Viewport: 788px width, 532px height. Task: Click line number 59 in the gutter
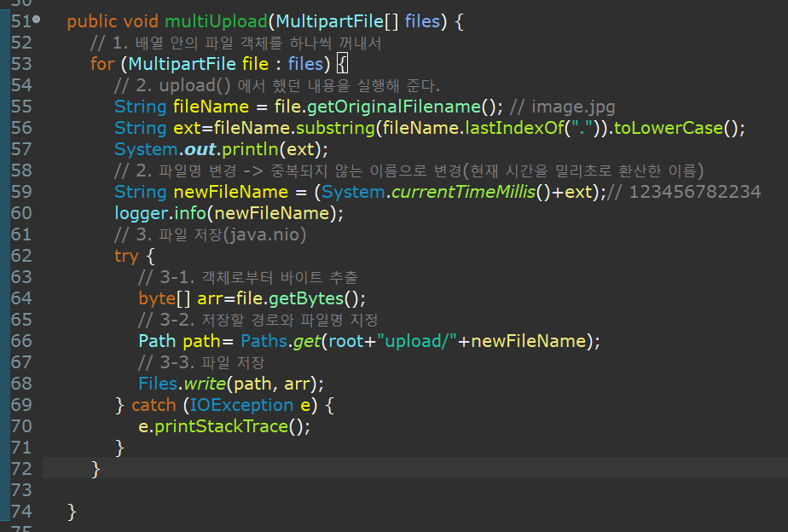pos(21,192)
